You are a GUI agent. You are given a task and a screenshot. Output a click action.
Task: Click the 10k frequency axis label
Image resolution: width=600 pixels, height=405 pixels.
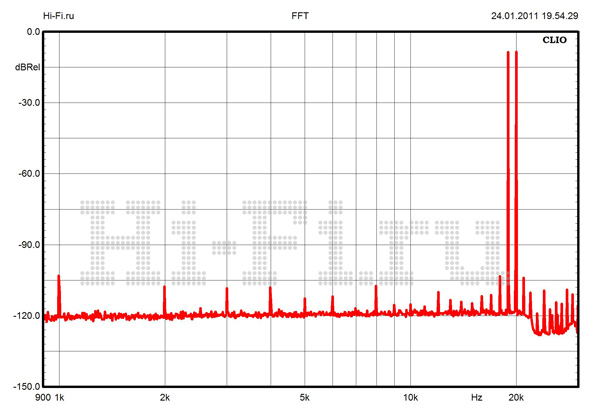[x=409, y=397]
